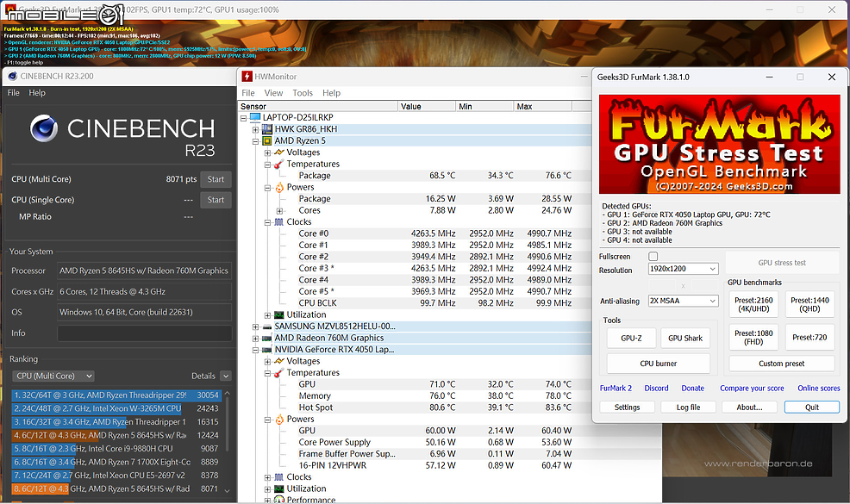
Task: Select the LAPTOP-D25ILRKP computer icon
Action: click(255, 117)
